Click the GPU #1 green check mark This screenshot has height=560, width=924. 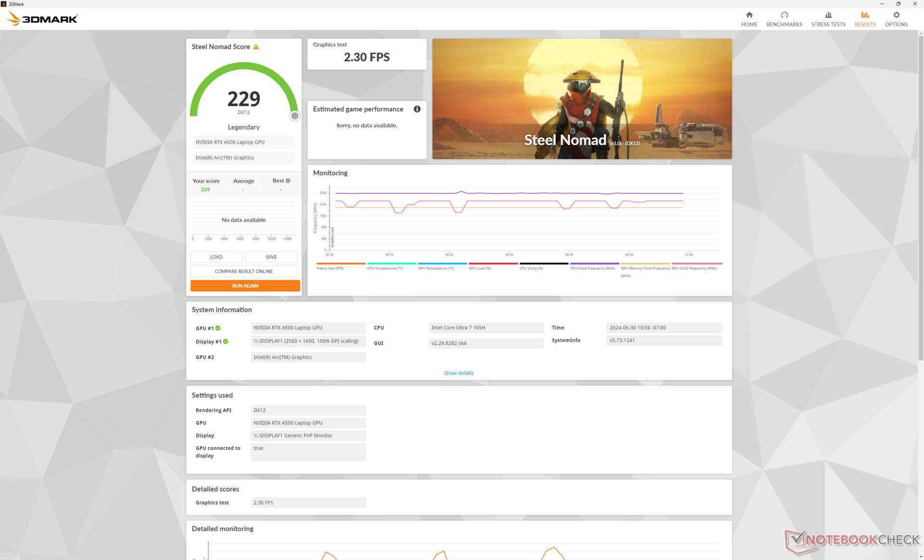[218, 328]
